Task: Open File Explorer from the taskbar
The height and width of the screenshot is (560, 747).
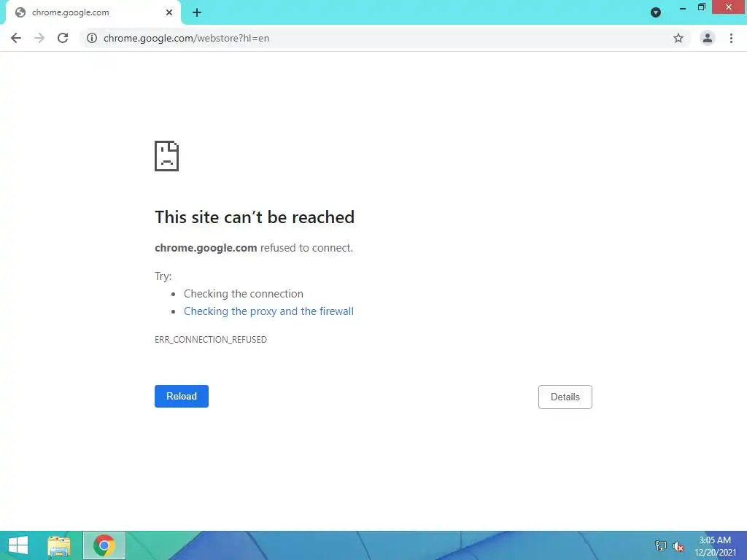Action: [x=59, y=545]
